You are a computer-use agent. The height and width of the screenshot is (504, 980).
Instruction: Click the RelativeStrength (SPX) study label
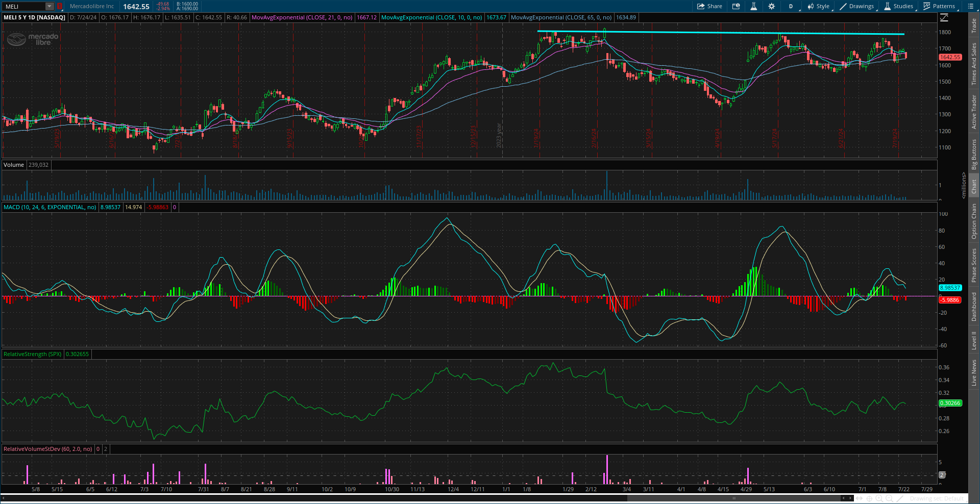[x=32, y=354]
